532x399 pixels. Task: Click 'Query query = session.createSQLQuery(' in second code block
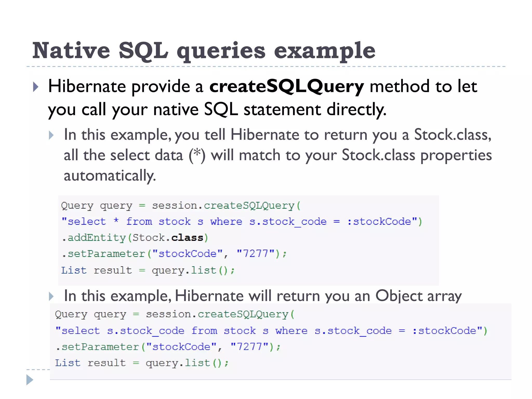click(x=175, y=314)
